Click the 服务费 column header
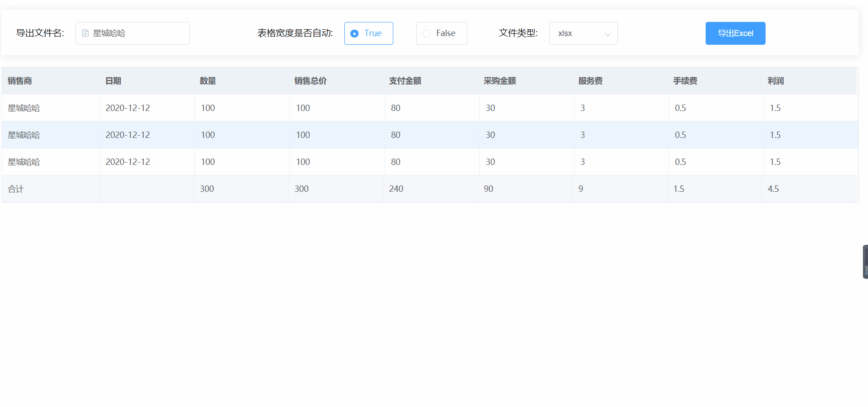 (x=590, y=81)
